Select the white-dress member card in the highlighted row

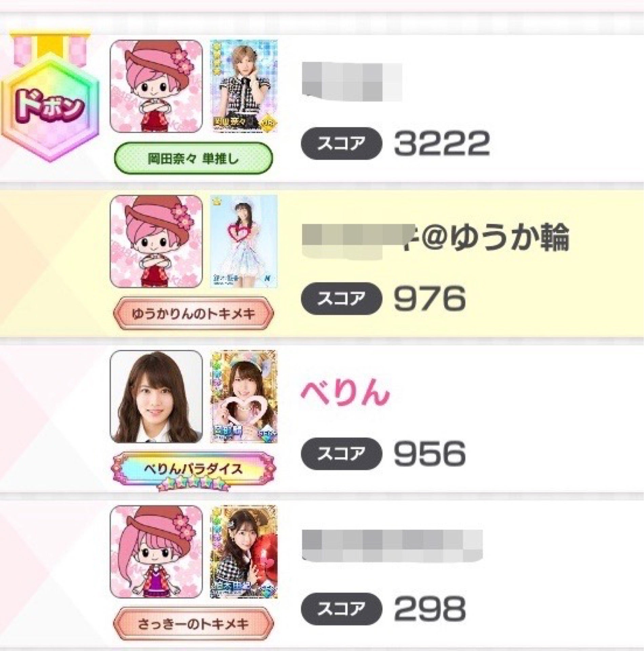(244, 241)
